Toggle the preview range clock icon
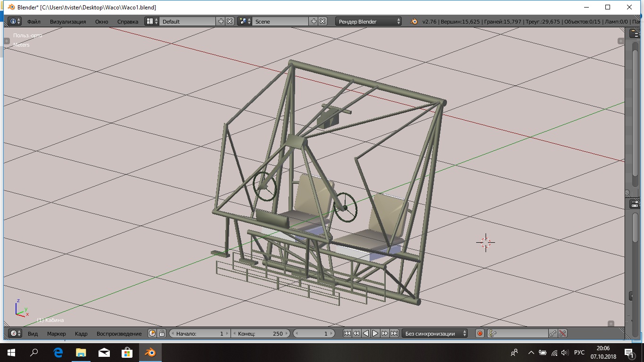 152,333
